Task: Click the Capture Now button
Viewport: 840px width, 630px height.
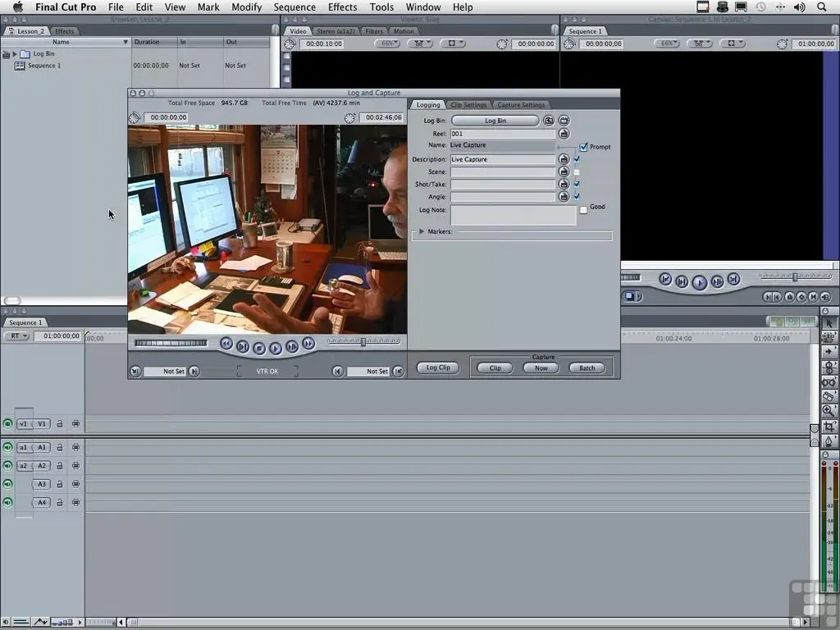Action: (541, 368)
